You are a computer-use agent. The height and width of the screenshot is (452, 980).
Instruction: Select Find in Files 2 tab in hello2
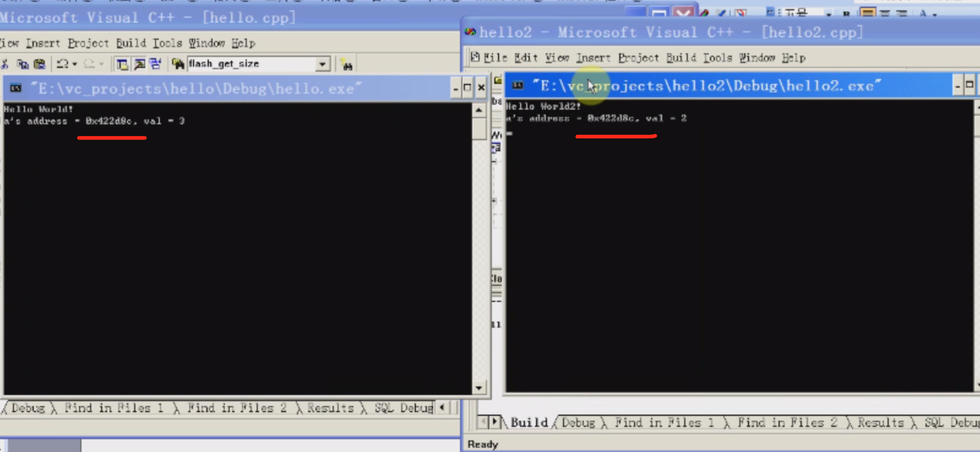787,423
